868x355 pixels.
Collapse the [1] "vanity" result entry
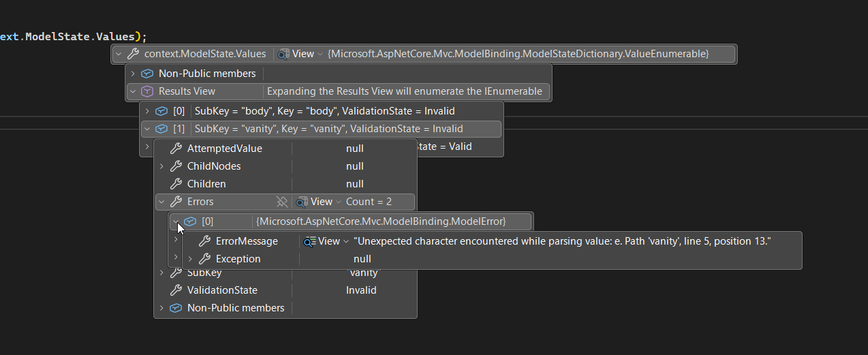point(147,129)
